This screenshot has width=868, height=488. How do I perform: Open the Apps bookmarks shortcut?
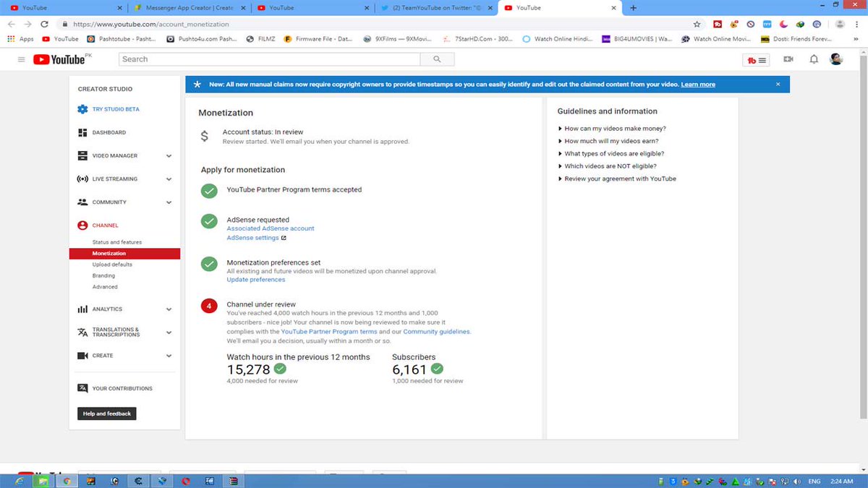click(20, 39)
